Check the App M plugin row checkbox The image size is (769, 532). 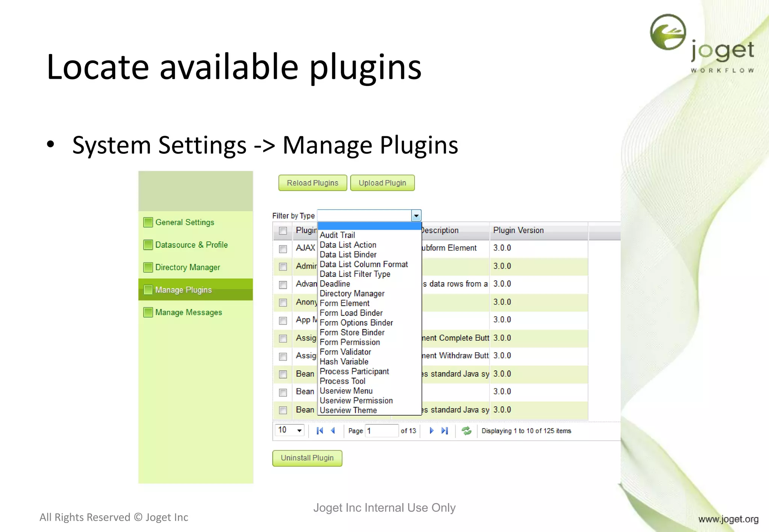[283, 321]
